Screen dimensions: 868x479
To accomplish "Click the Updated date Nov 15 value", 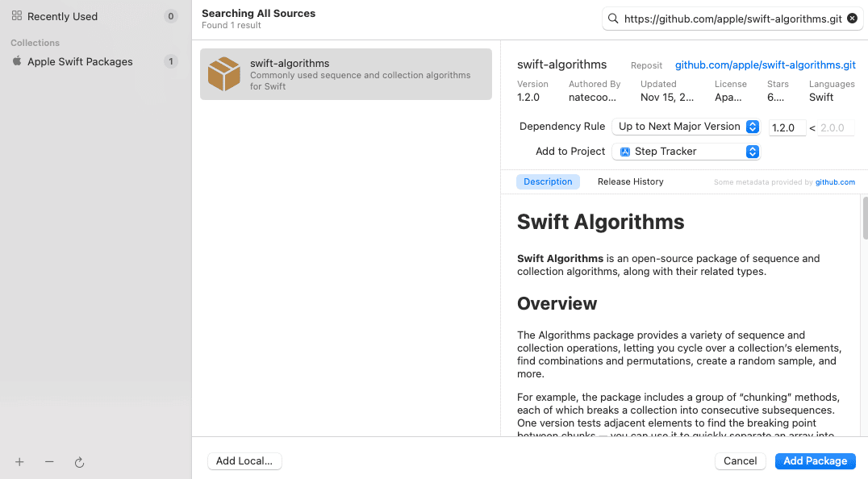I will point(667,98).
